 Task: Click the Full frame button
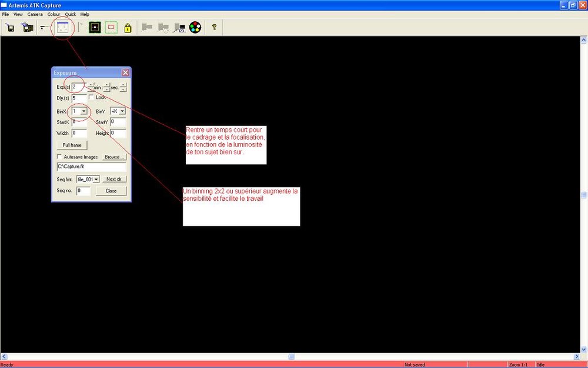click(x=72, y=145)
